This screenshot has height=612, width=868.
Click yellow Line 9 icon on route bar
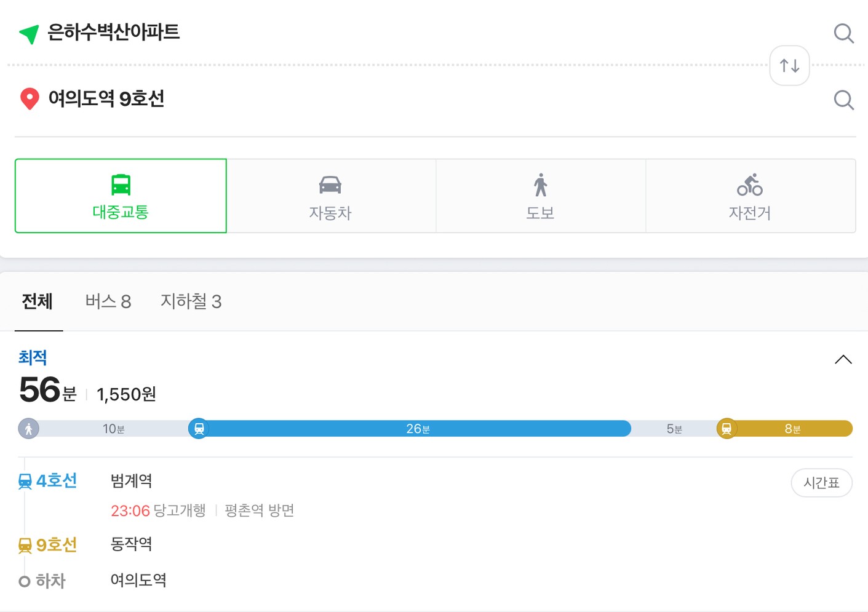click(x=727, y=428)
